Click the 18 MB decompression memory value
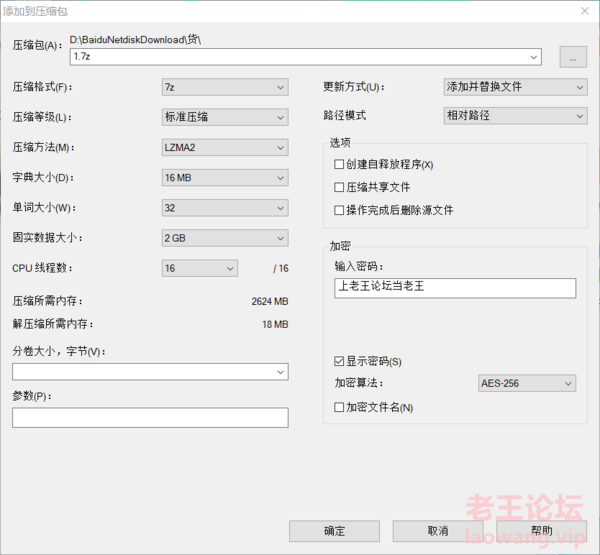The height and width of the screenshot is (555, 600). coord(275,325)
